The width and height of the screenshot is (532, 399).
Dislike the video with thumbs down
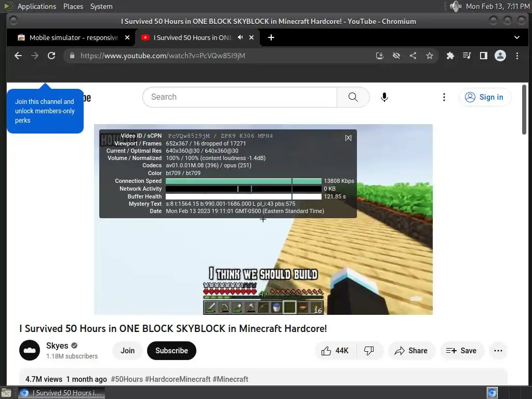tap(369, 351)
